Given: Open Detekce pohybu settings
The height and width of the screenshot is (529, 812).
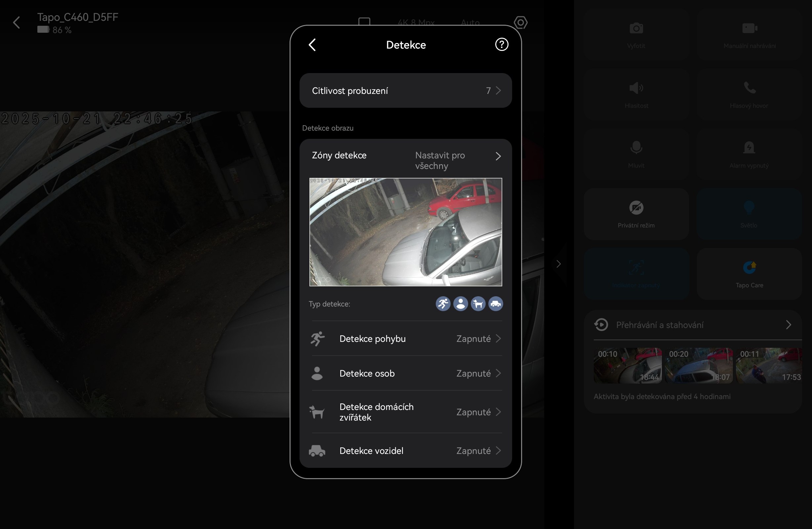Looking at the screenshot, I should click(405, 339).
